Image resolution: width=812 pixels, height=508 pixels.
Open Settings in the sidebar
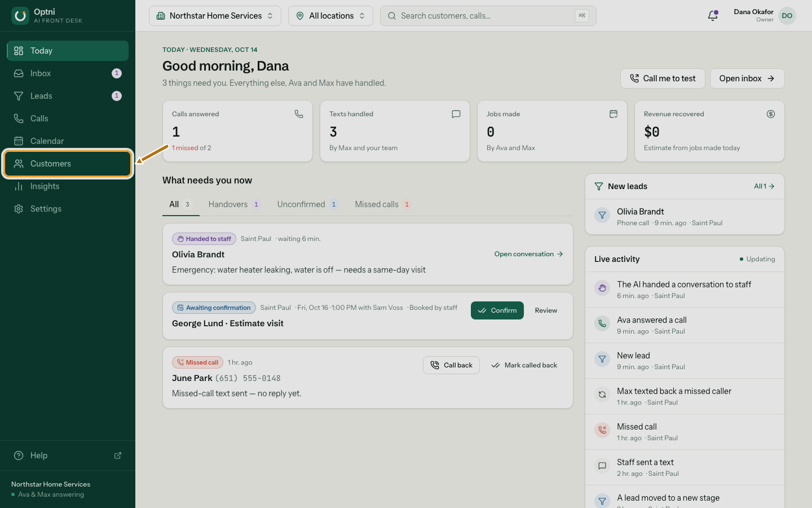click(x=68, y=209)
